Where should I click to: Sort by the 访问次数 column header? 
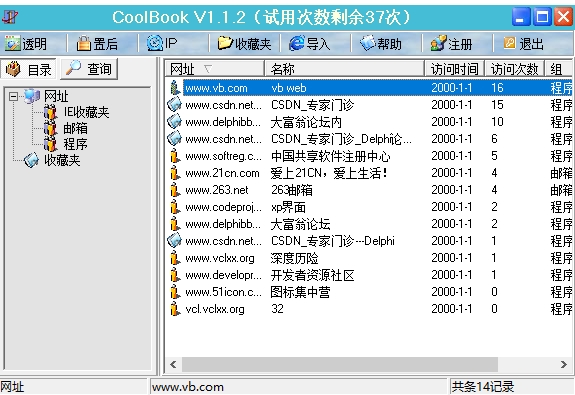(515, 69)
